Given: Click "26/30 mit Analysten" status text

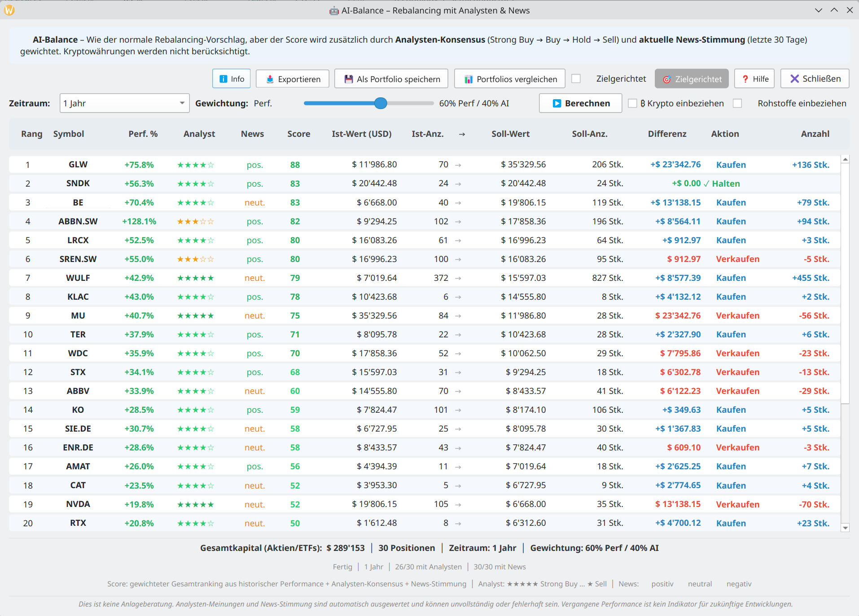Looking at the screenshot, I should tap(428, 567).
